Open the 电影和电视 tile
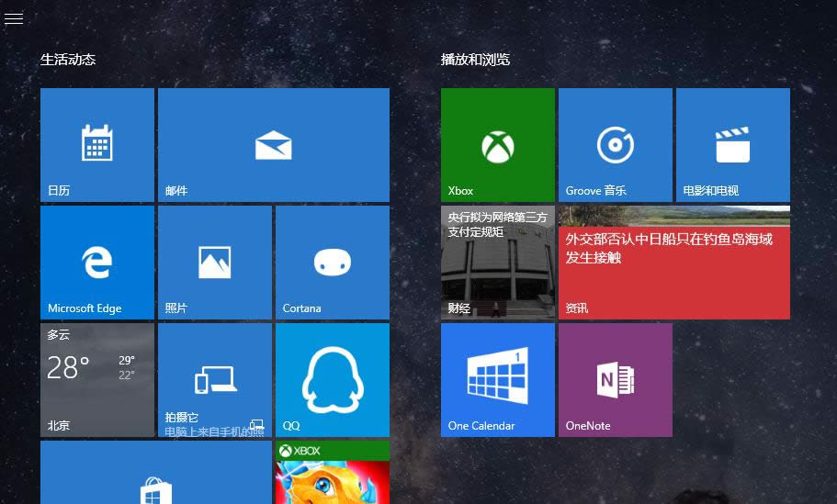 tap(733, 145)
